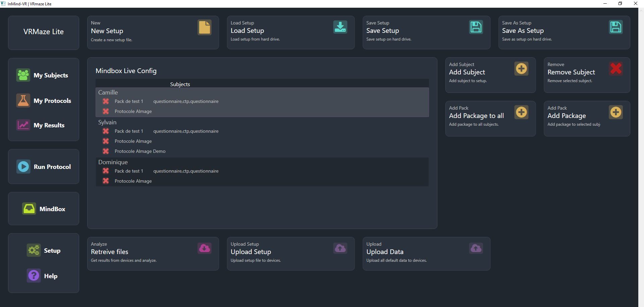644x307 pixels.
Task: Create a new setup with New Setup
Action: [x=107, y=31]
